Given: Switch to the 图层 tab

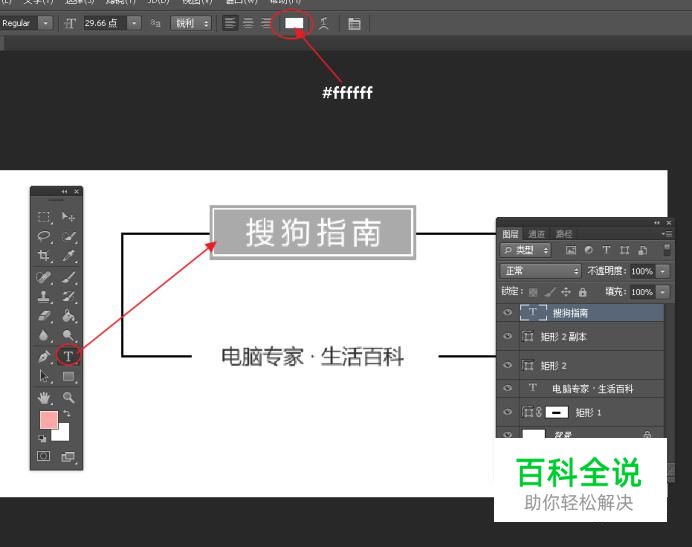Looking at the screenshot, I should coord(510,234).
